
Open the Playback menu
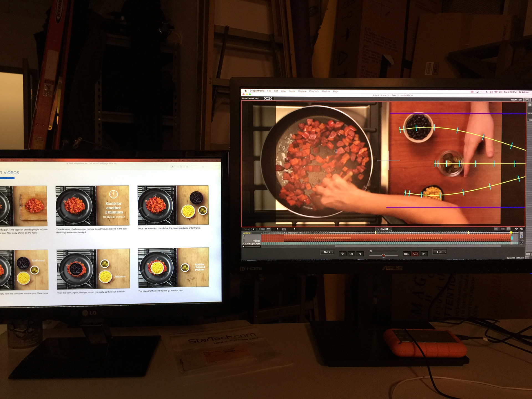pos(314,91)
